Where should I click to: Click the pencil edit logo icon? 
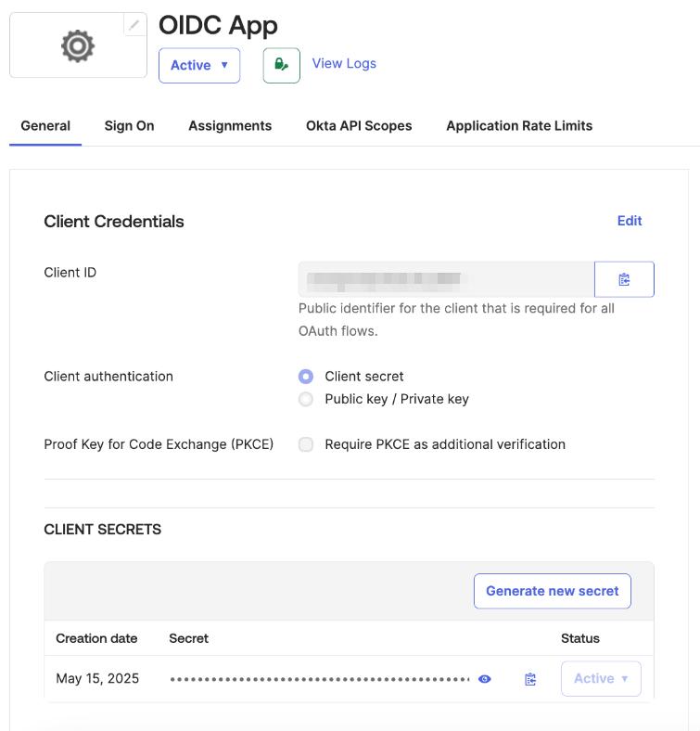tap(134, 25)
